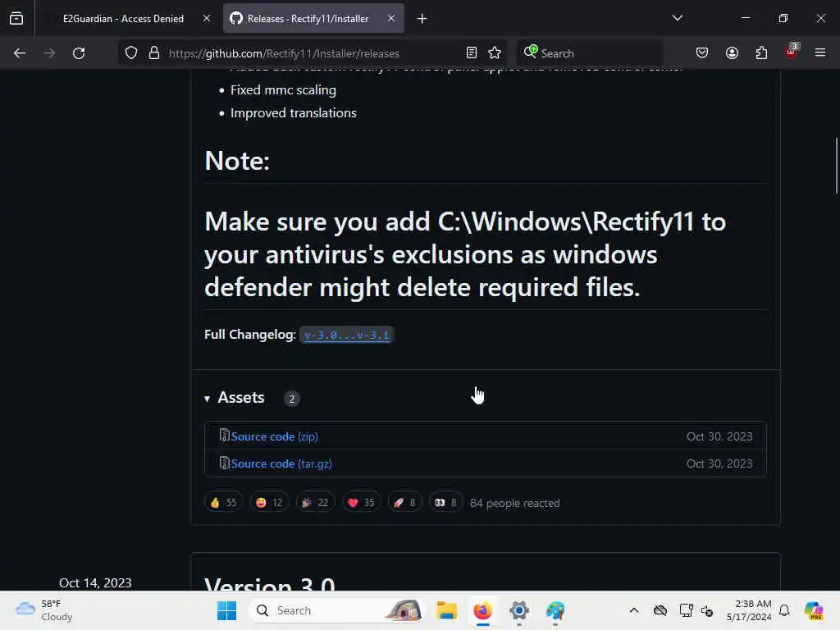Reload the current page
The image size is (840, 630).
79,53
